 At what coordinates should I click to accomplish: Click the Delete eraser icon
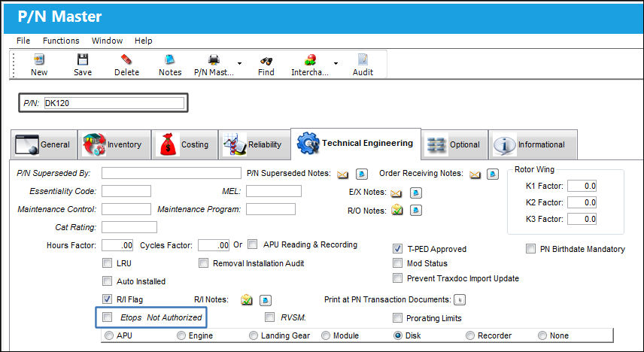coord(126,59)
